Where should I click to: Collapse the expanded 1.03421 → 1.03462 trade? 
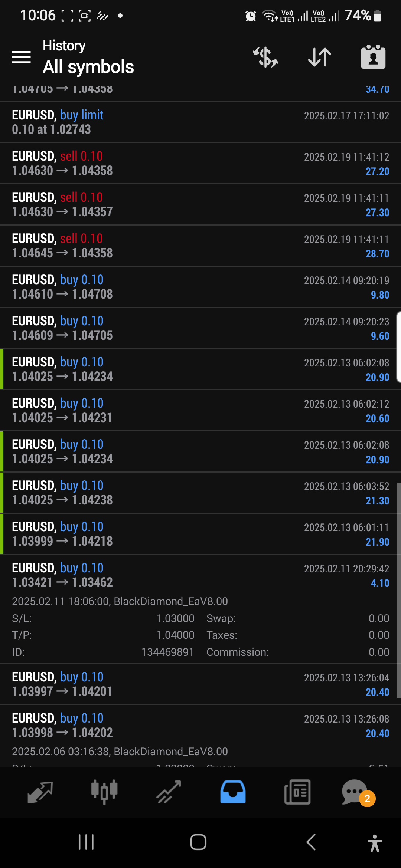pos(200,575)
